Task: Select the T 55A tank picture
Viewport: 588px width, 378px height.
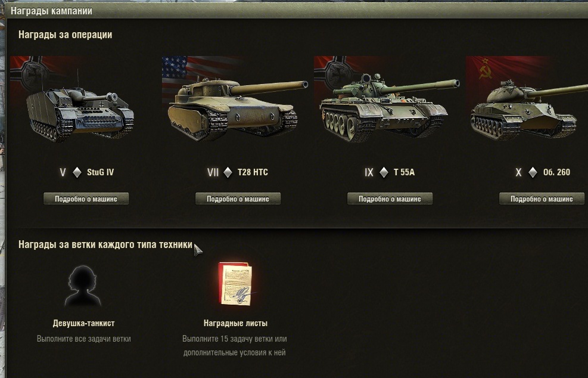Action: [x=389, y=107]
